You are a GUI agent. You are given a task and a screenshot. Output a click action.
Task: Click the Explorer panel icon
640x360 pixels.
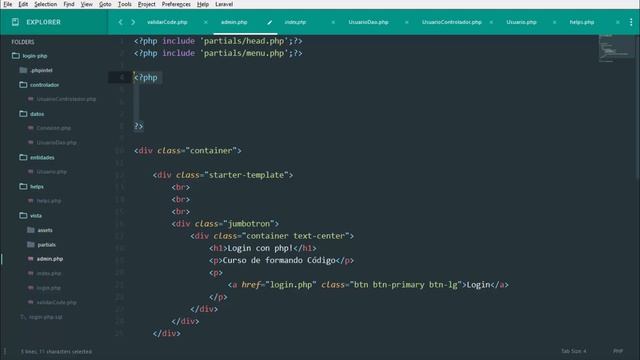(x=15, y=22)
